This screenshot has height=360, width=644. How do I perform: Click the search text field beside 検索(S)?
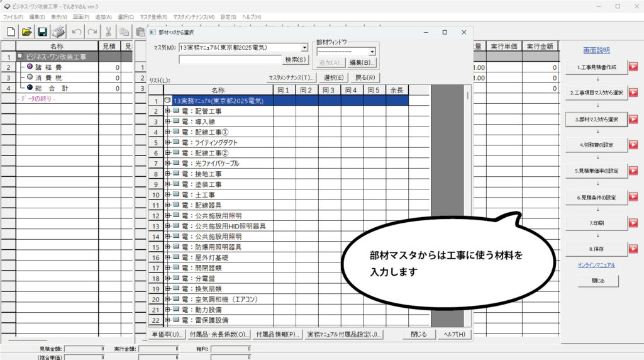tap(230, 60)
